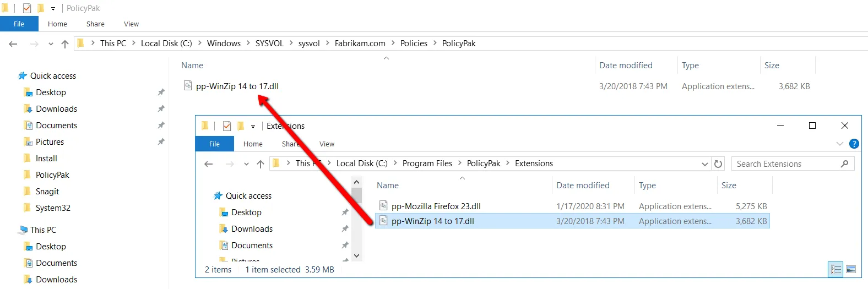Click lowercase sysvol breadcrumb segment
Screen dimensions: 868x289
click(309, 43)
